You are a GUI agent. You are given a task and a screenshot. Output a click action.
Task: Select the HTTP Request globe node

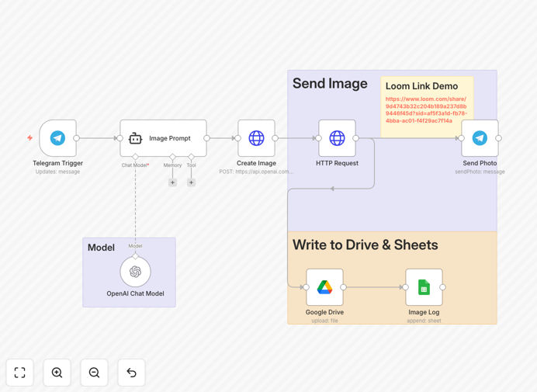click(x=337, y=138)
